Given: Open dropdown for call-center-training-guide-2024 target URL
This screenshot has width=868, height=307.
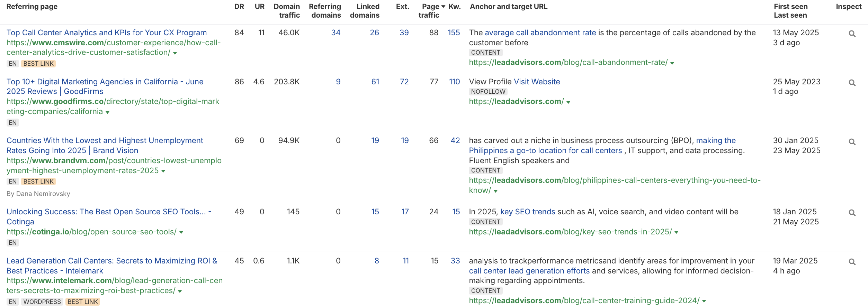Looking at the screenshot, I should [x=704, y=301].
